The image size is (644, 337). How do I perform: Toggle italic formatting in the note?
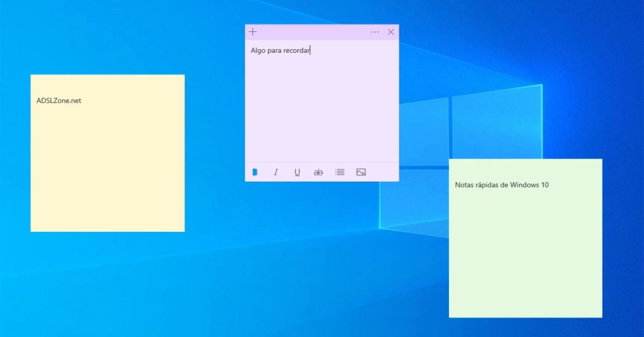275,172
